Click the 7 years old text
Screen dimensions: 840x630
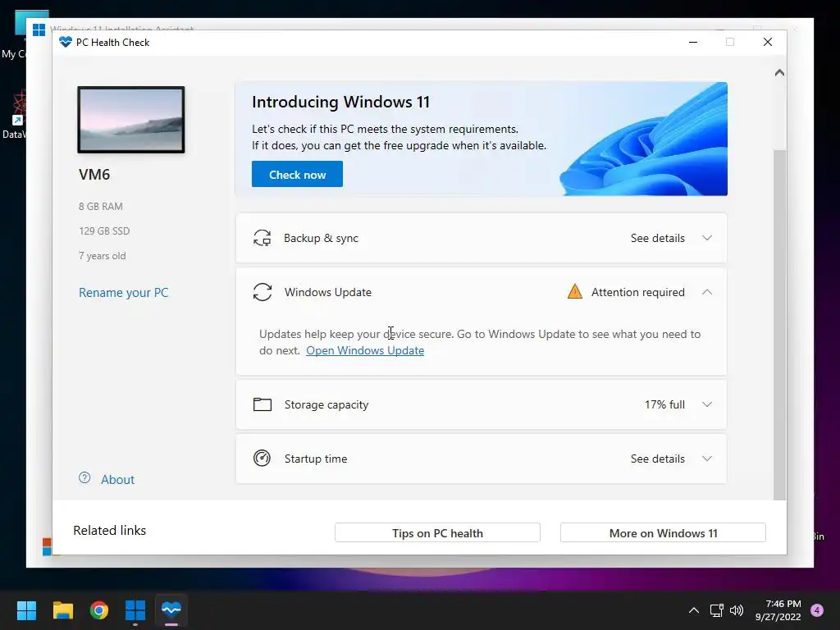[103, 256]
